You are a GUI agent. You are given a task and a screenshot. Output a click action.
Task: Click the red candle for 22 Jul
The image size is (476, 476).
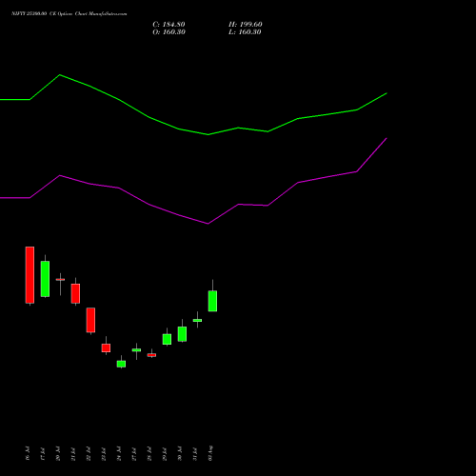pyautogui.click(x=90, y=320)
